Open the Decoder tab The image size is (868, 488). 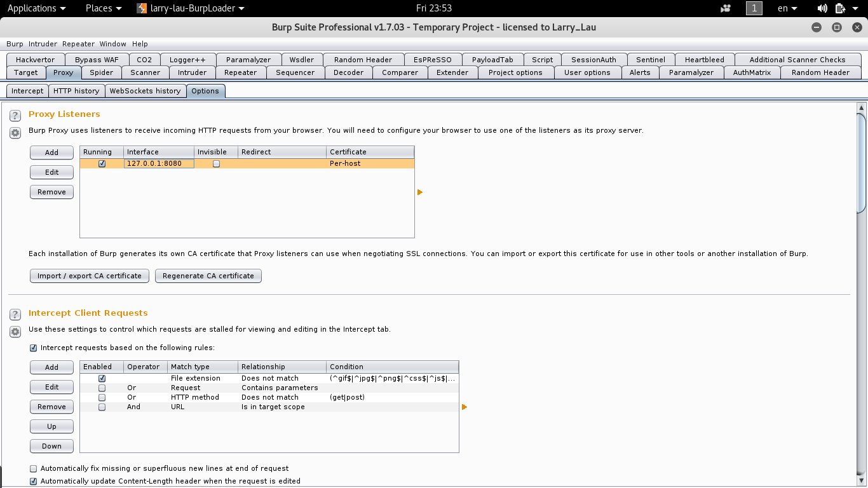pyautogui.click(x=348, y=72)
